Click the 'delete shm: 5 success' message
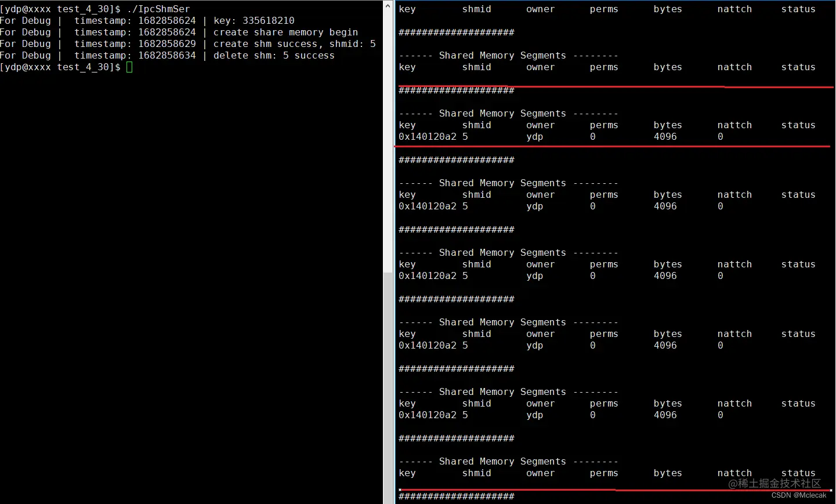836x504 pixels. [274, 56]
